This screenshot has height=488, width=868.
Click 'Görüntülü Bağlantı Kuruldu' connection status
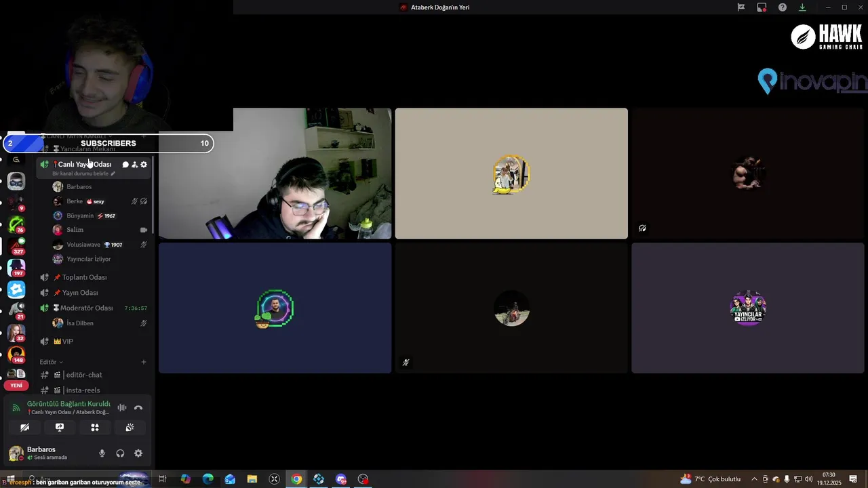[x=68, y=404]
